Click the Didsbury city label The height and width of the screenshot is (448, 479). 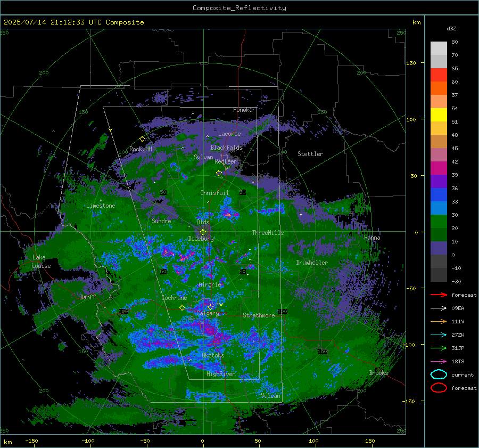[x=201, y=239]
